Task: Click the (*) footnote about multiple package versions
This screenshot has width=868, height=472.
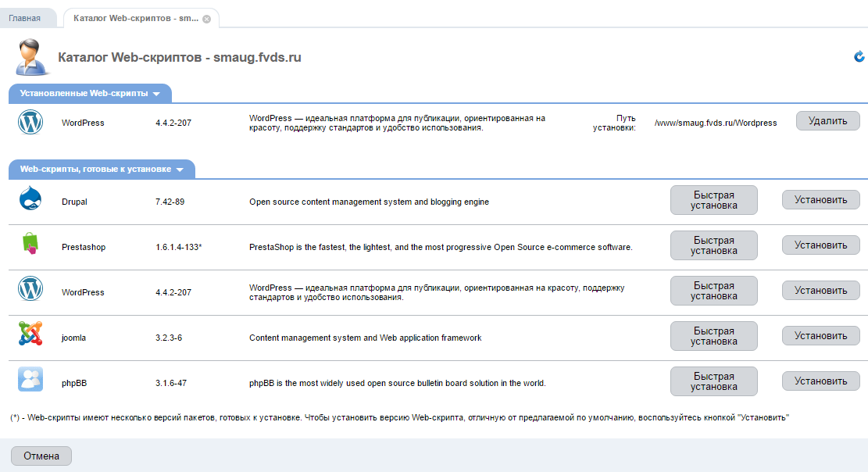Action: point(400,418)
